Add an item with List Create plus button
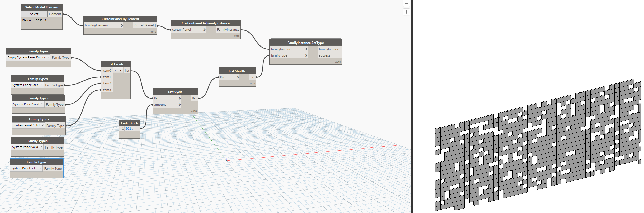This screenshot has height=213, width=644. click(115, 70)
